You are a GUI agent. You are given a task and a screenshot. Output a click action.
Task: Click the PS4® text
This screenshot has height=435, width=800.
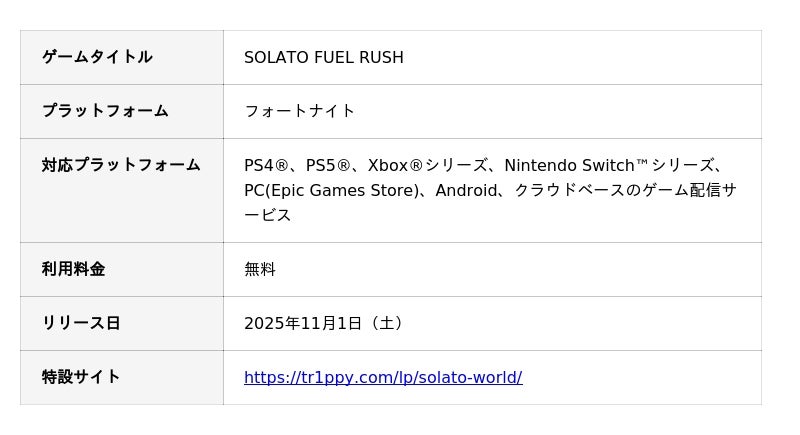[266, 165]
